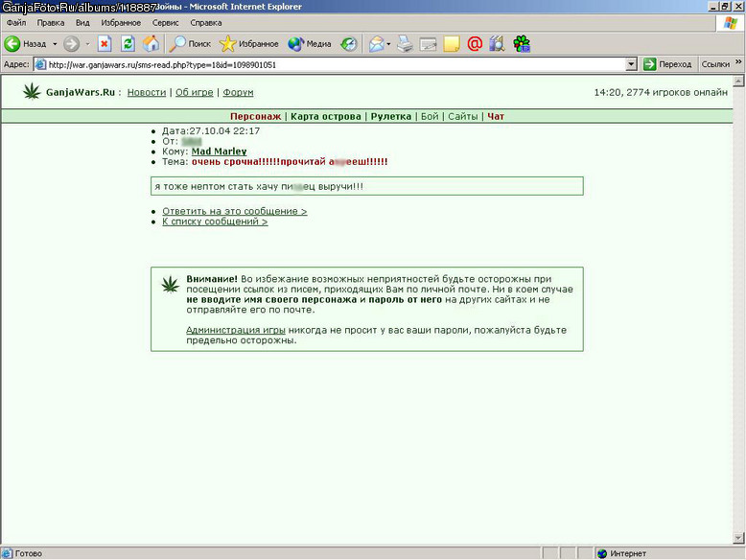Screen dimensions: 746x560
Task: Click the message date 27.10.04 22:17
Action: tap(224, 130)
